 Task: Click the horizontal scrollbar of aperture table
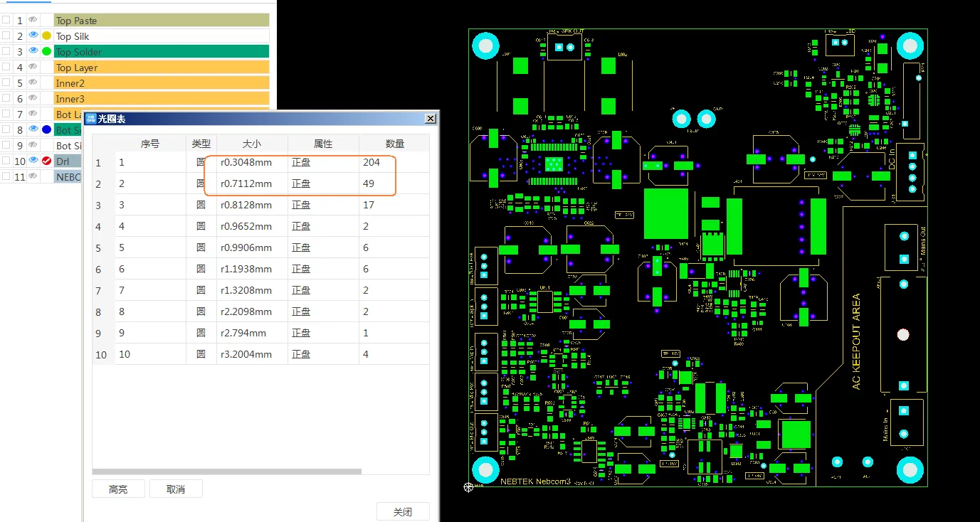click(x=227, y=471)
